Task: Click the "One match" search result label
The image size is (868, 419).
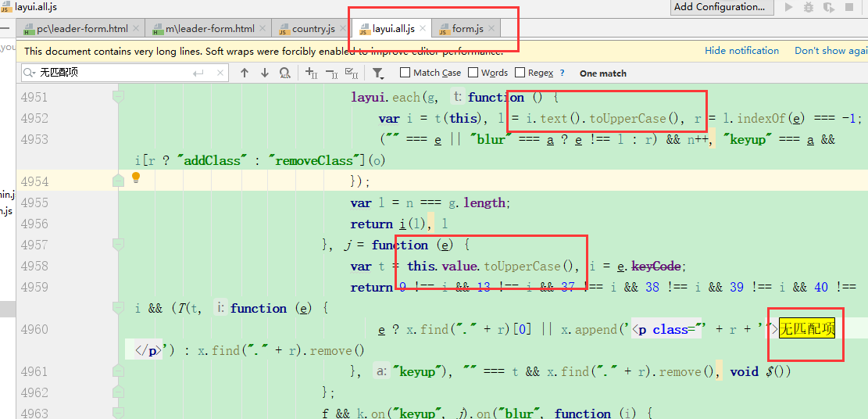Action: tap(603, 73)
